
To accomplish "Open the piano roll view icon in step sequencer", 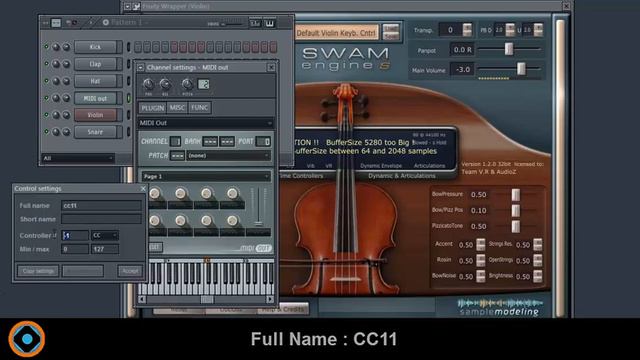I will pos(270,23).
